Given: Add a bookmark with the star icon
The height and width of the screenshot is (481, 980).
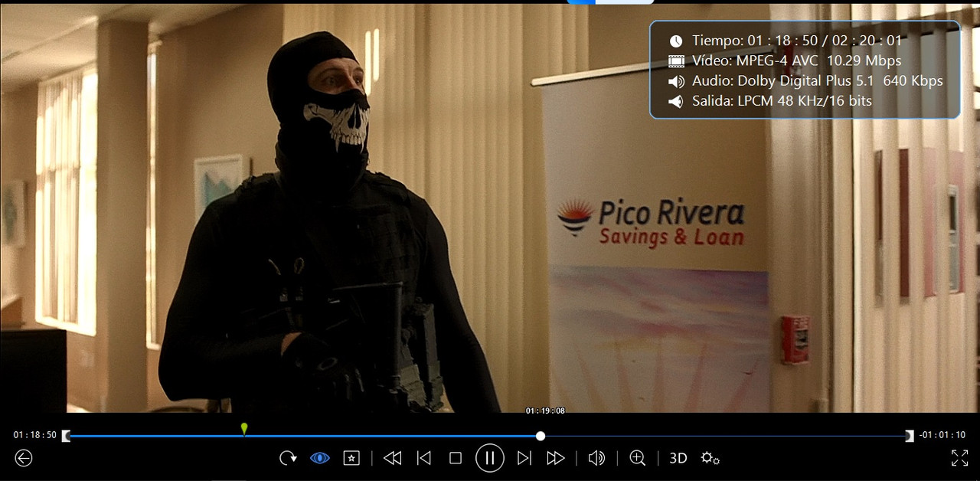Looking at the screenshot, I should [x=351, y=458].
